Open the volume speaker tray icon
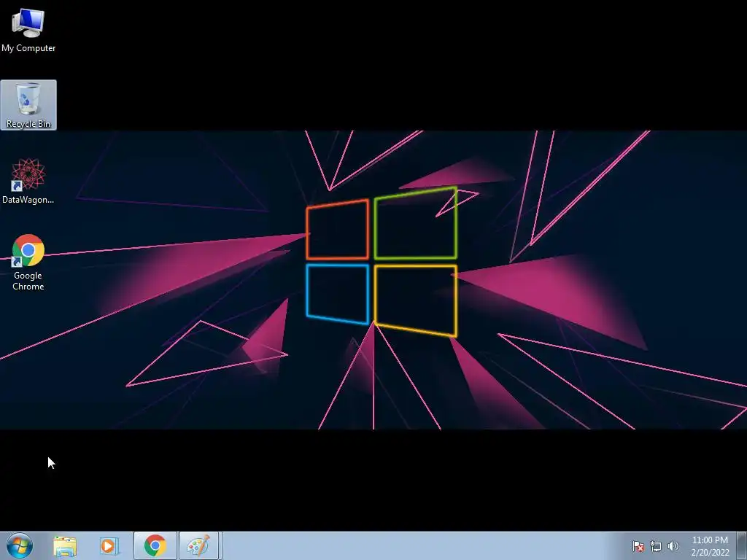Viewport: 747px width, 560px height. [x=673, y=546]
